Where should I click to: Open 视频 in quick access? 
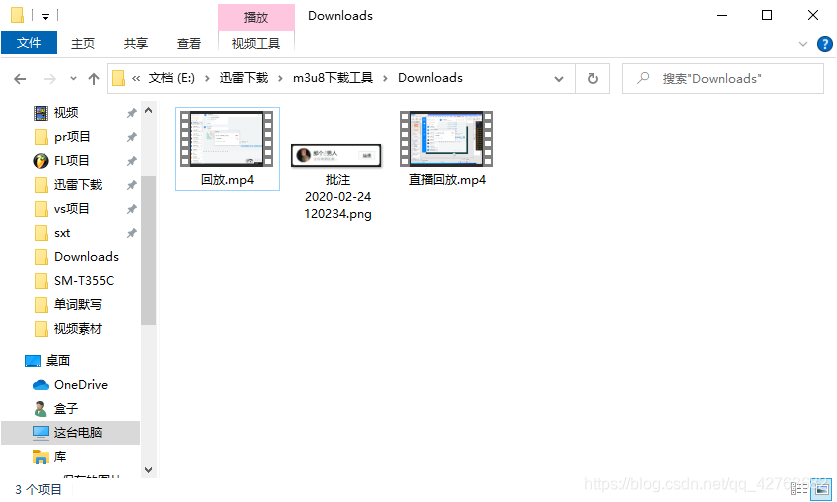(66, 113)
